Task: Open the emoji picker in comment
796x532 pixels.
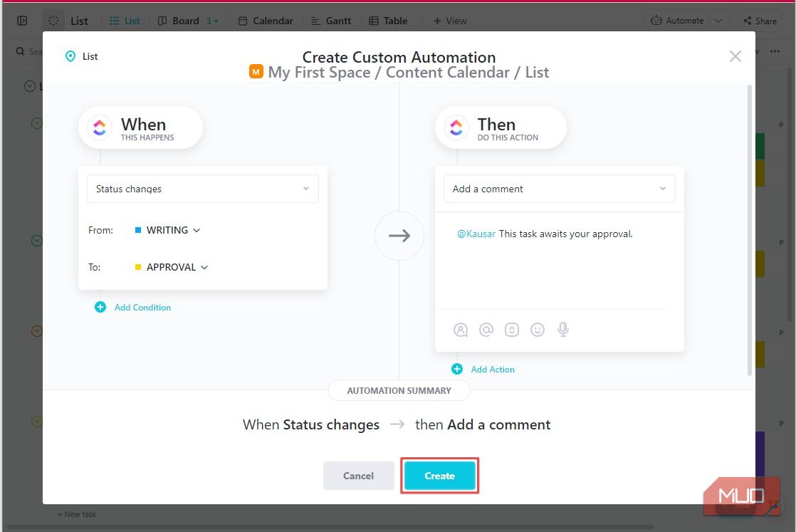Action: coord(538,330)
